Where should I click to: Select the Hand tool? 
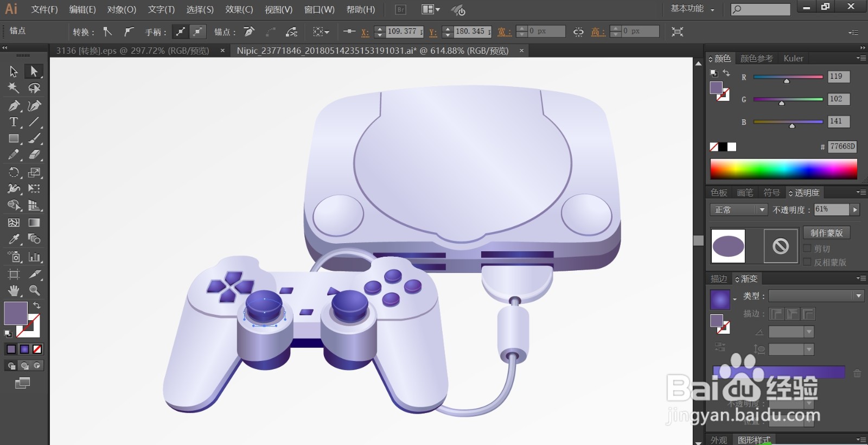click(x=14, y=290)
